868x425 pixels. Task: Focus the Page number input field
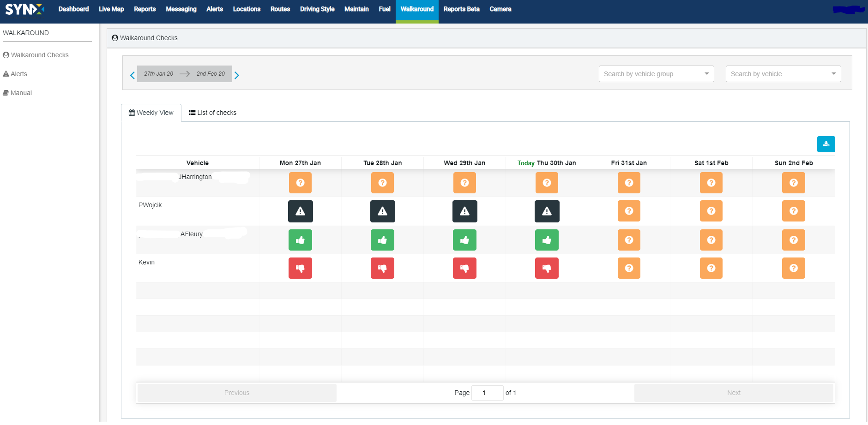487,393
